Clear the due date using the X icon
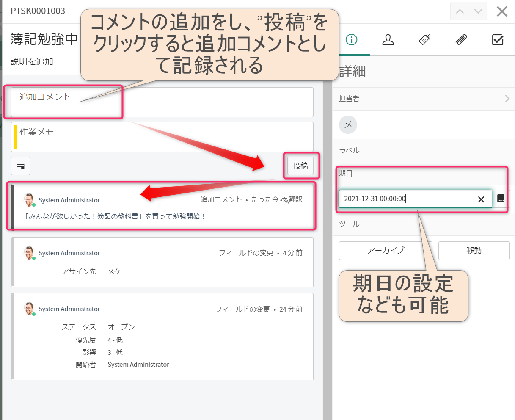Image resolution: width=515 pixels, height=420 pixels. [481, 199]
